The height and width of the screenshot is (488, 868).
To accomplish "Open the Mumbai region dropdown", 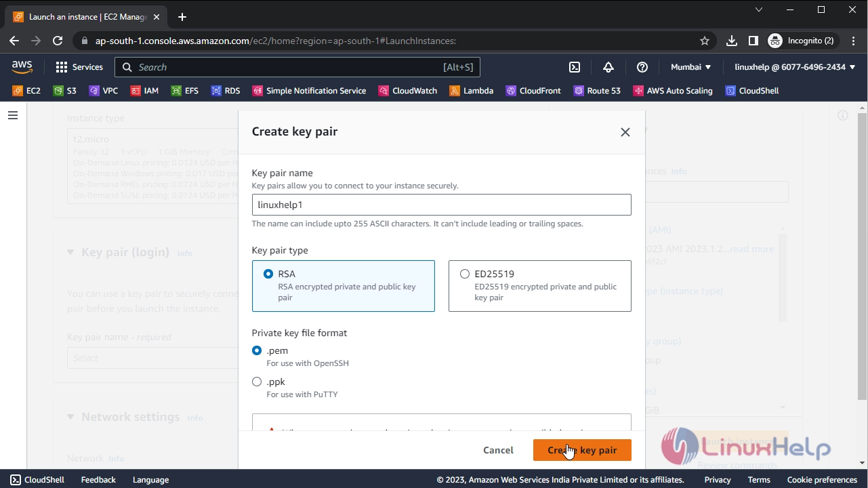I will [x=690, y=67].
